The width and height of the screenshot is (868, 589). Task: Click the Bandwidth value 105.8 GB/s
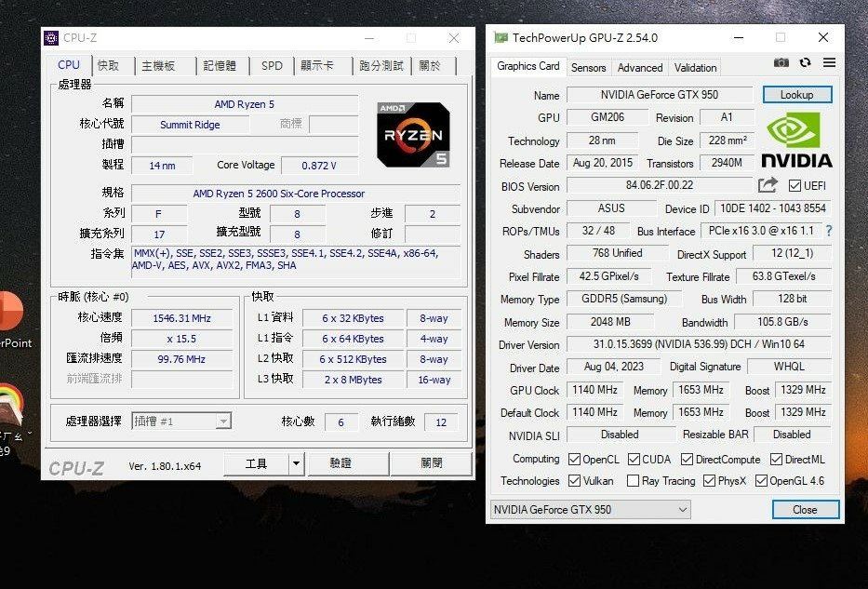[x=782, y=322]
